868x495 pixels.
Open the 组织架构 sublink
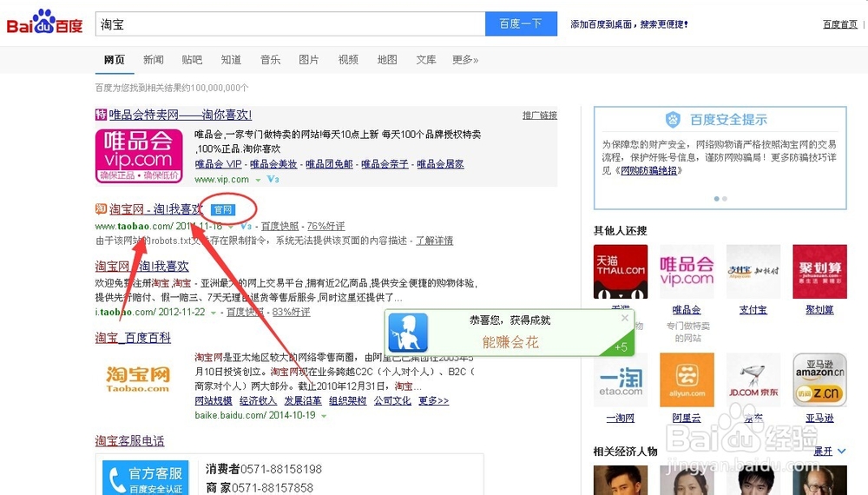[348, 400]
